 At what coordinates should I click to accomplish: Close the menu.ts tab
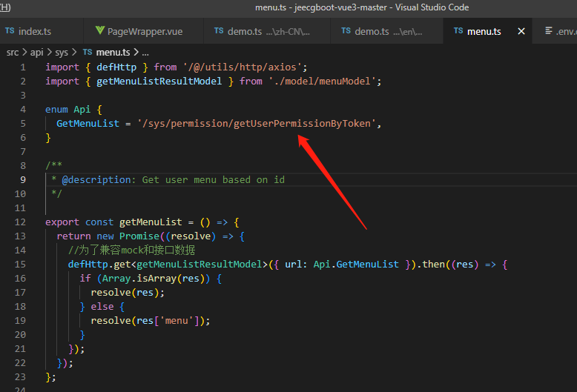click(x=521, y=31)
